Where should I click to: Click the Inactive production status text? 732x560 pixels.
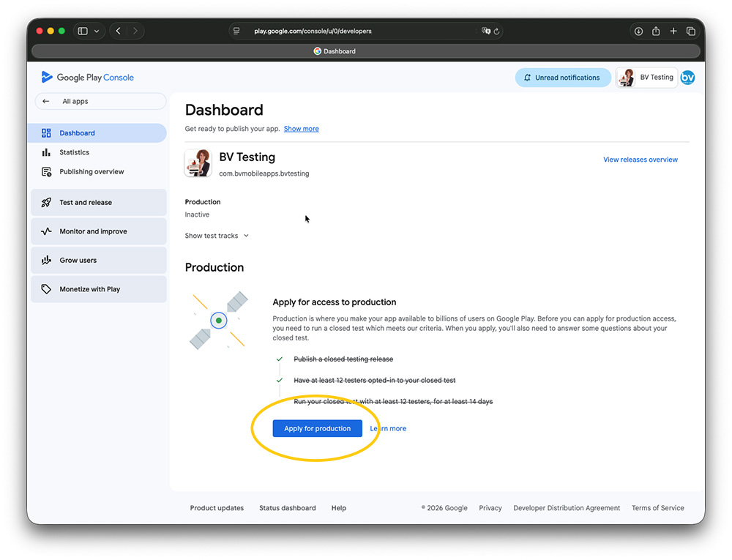197,214
